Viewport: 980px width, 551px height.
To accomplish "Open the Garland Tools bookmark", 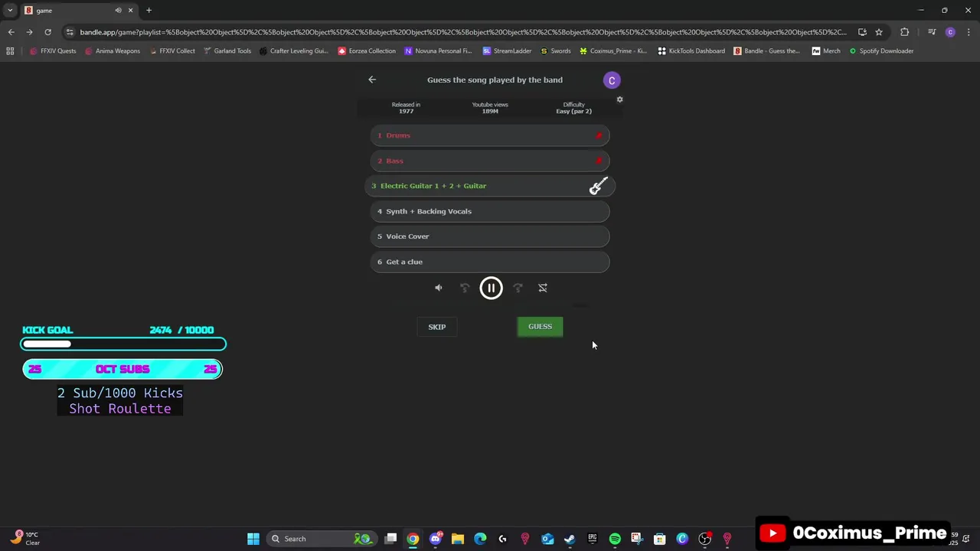I will 227,51.
